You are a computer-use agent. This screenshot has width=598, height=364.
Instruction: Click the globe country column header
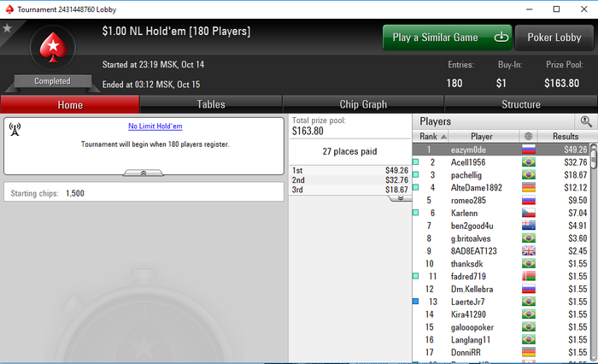[x=528, y=136]
